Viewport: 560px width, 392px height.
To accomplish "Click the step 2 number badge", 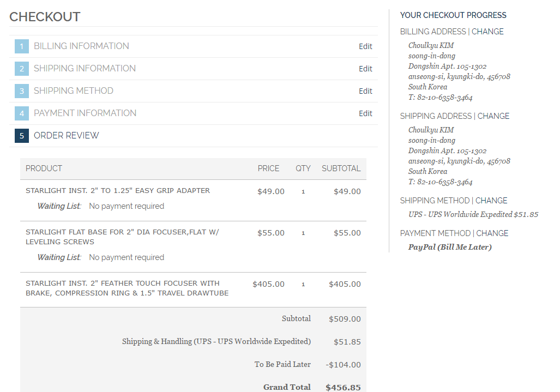I will (22, 69).
